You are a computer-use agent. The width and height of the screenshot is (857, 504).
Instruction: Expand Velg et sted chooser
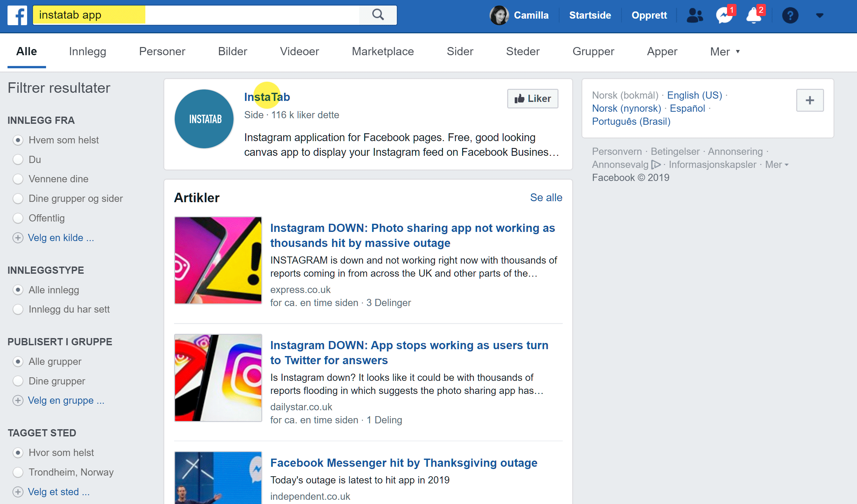(58, 492)
